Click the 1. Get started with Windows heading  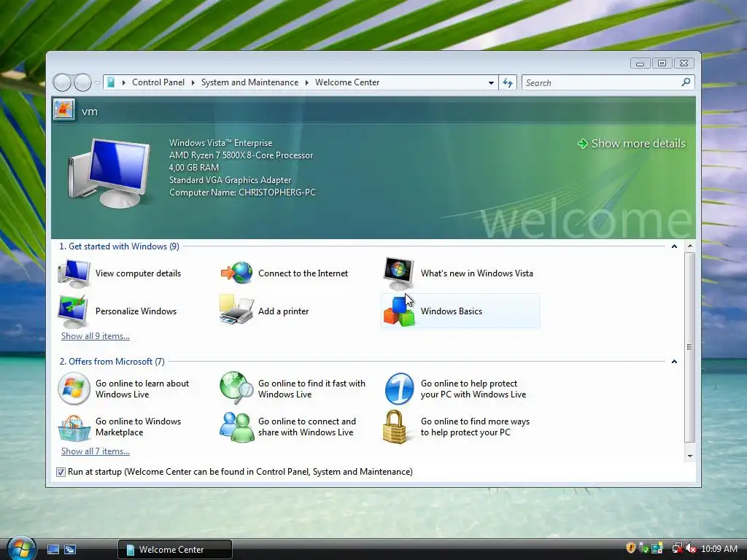(119, 246)
